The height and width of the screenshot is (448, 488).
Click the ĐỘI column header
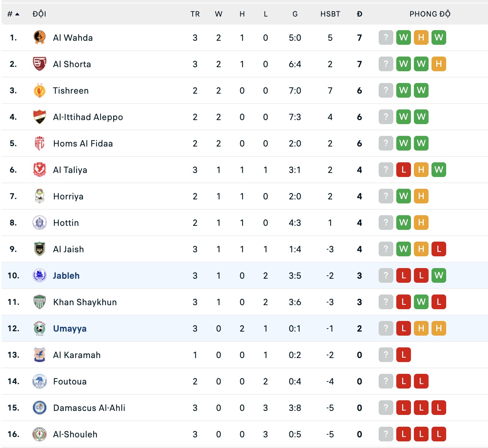pyautogui.click(x=39, y=14)
